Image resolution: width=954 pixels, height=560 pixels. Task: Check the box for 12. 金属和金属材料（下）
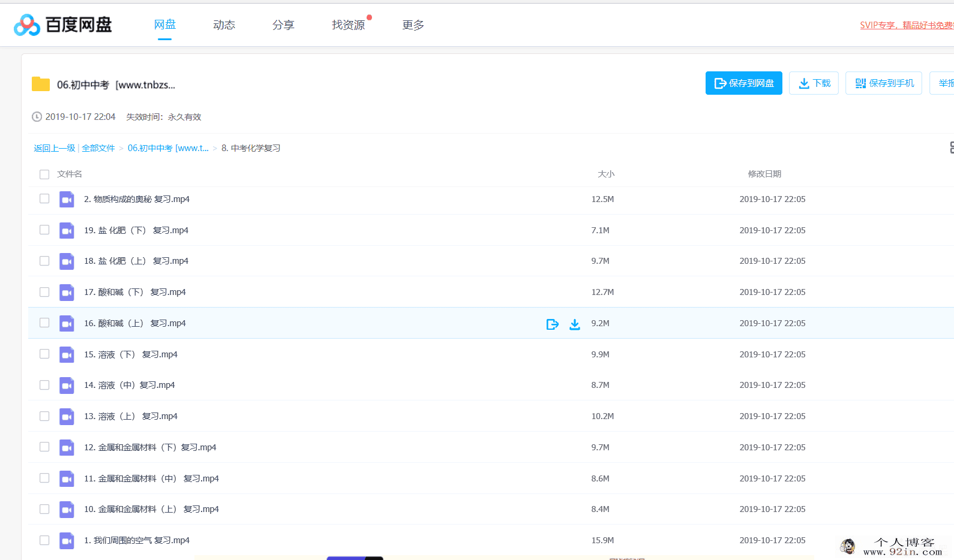click(44, 447)
